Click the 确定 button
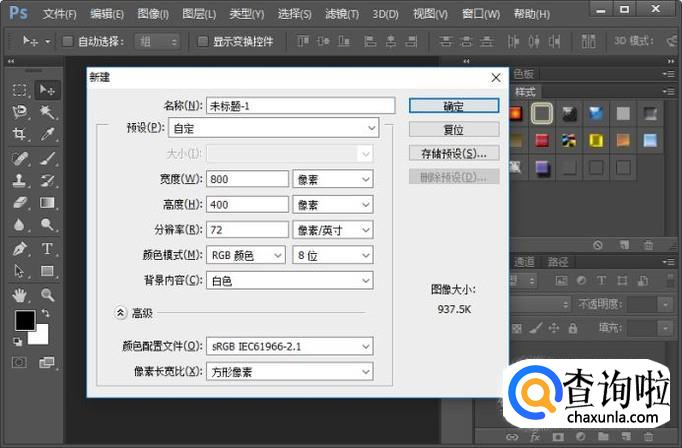 click(453, 105)
